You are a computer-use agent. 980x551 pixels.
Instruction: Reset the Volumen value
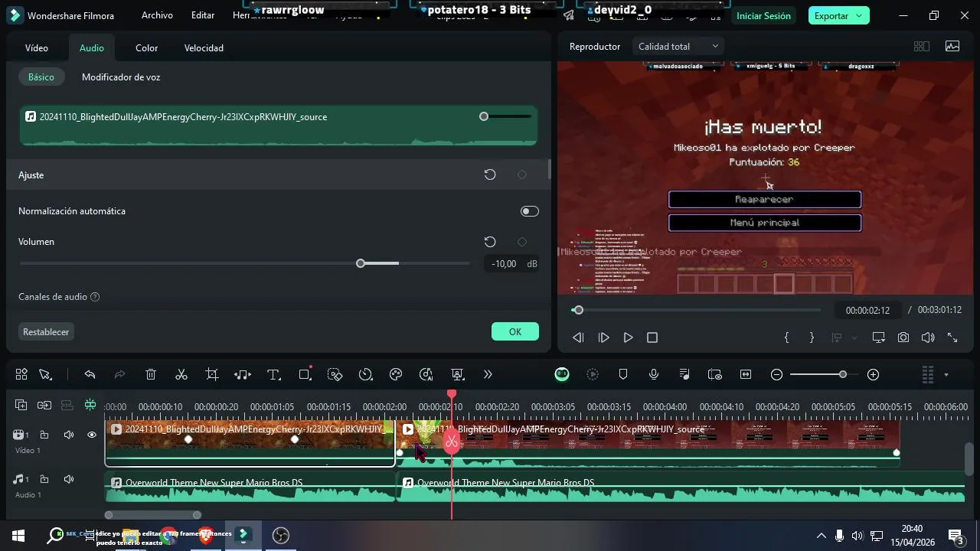click(490, 242)
